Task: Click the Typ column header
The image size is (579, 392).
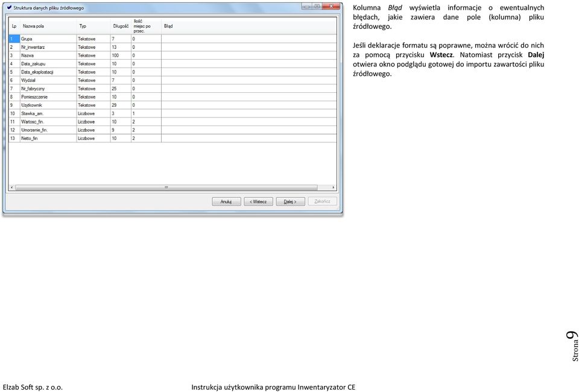Action: click(93, 26)
